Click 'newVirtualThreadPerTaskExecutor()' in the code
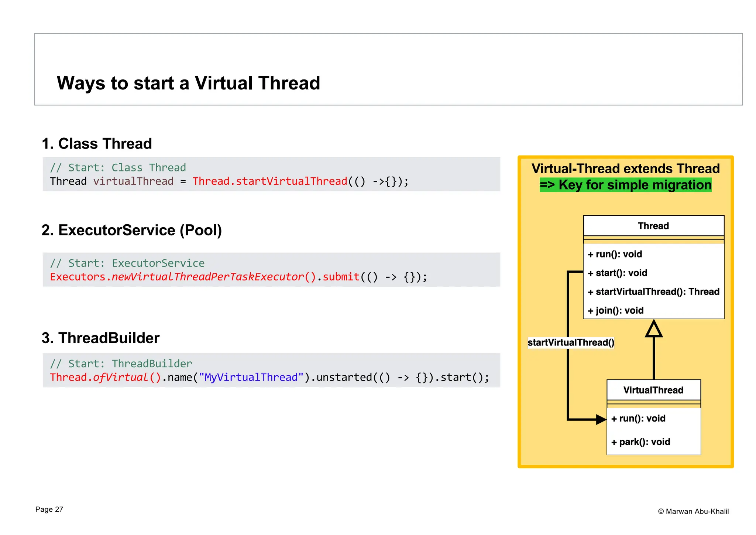This screenshot has height=535, width=756. (214, 277)
